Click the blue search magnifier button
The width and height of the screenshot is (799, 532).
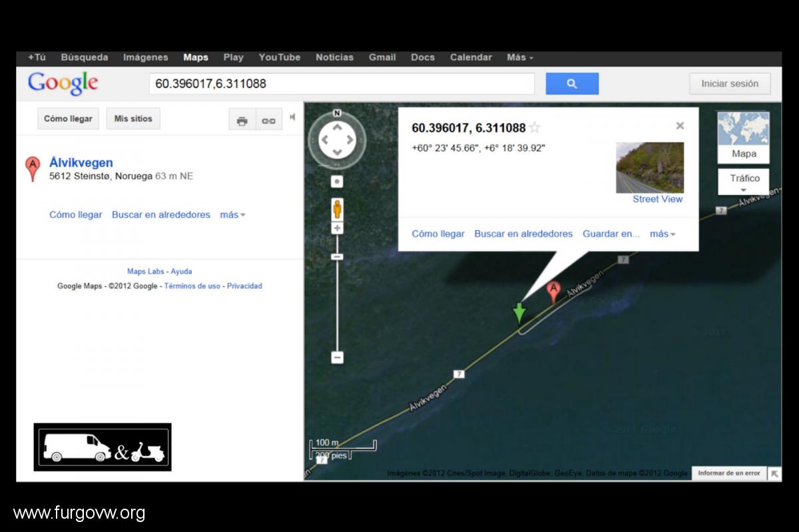[x=572, y=84]
